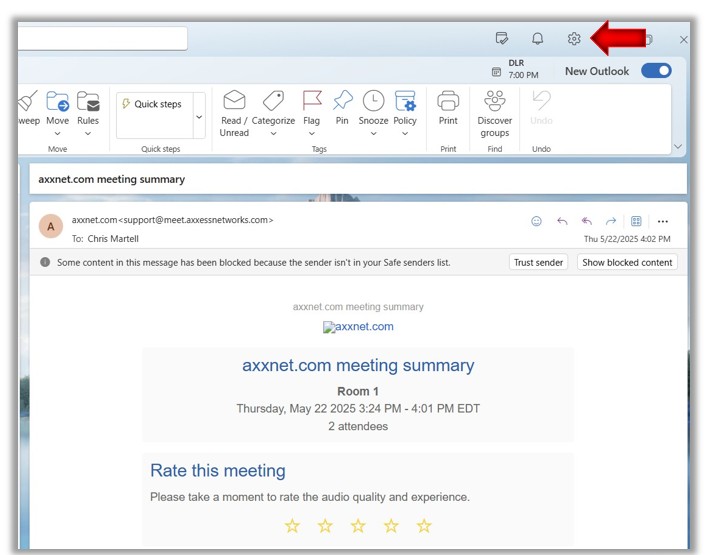Open the more actions ellipsis menu
Image resolution: width=706 pixels, height=555 pixels.
coord(662,221)
